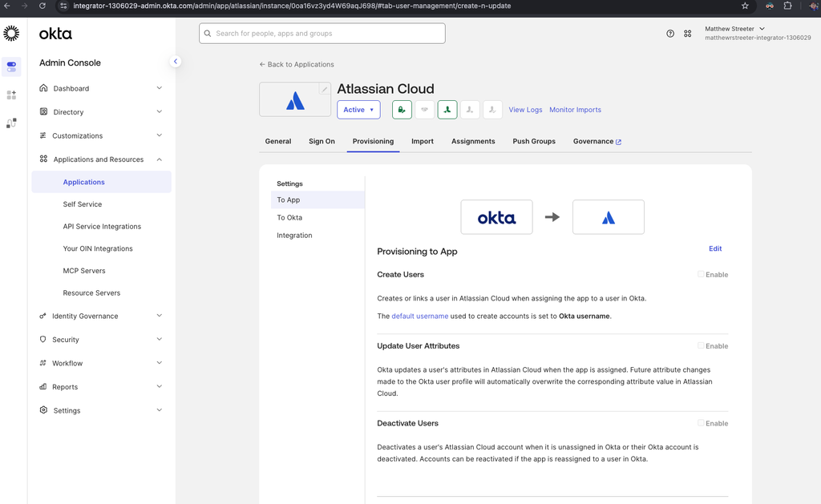This screenshot has height=504, width=821.
Task: Edit the Atlassian Cloud logo pencil icon
Action: pyautogui.click(x=325, y=89)
